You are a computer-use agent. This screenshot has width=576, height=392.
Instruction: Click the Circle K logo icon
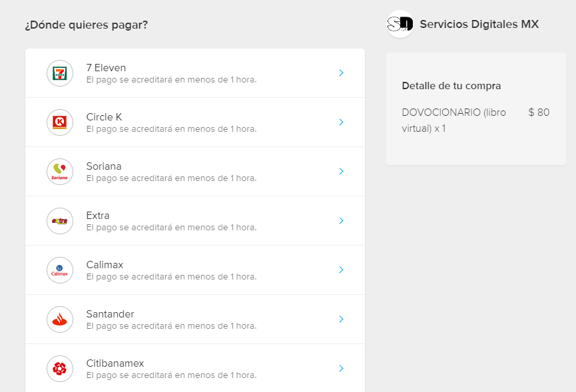tap(60, 122)
